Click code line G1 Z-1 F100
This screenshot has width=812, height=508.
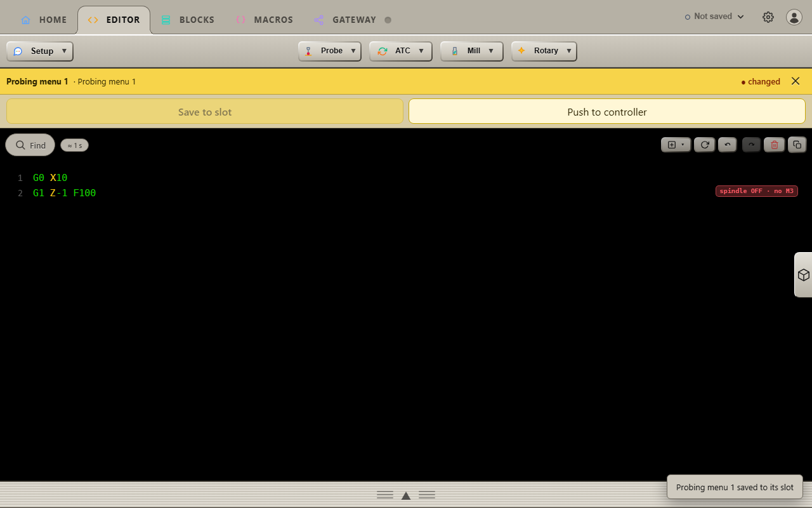tap(65, 193)
